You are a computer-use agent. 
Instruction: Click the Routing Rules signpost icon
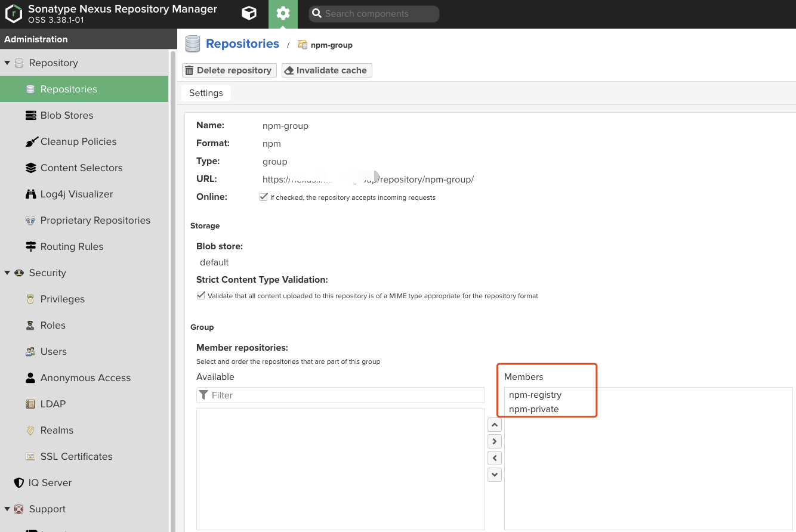(30, 246)
